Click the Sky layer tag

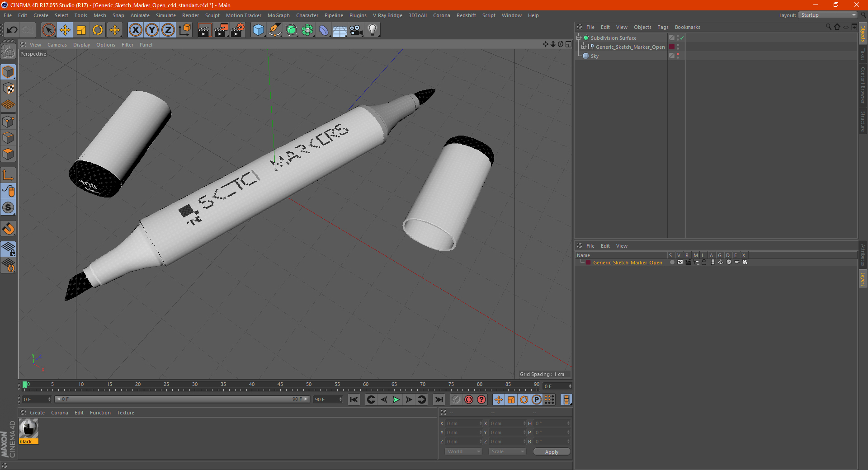[672, 56]
